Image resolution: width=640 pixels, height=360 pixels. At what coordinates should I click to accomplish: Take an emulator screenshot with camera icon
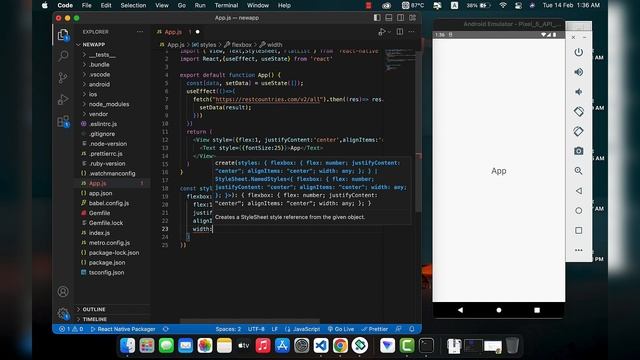click(578, 151)
